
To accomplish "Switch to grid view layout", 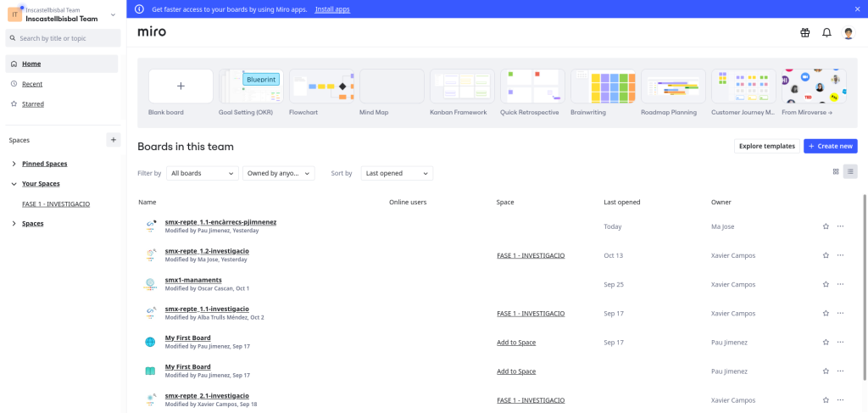I will coord(836,171).
